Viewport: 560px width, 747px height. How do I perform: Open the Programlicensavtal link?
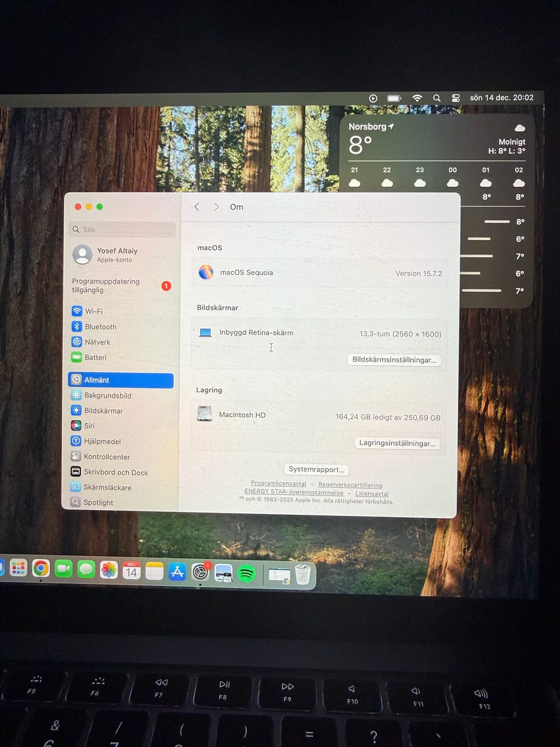(x=278, y=483)
